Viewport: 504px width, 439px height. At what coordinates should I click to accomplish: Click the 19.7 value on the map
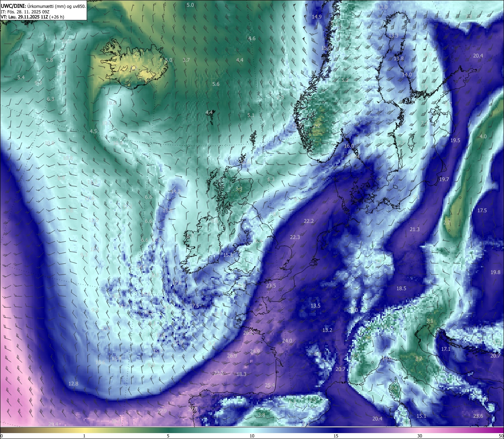[444, 180]
